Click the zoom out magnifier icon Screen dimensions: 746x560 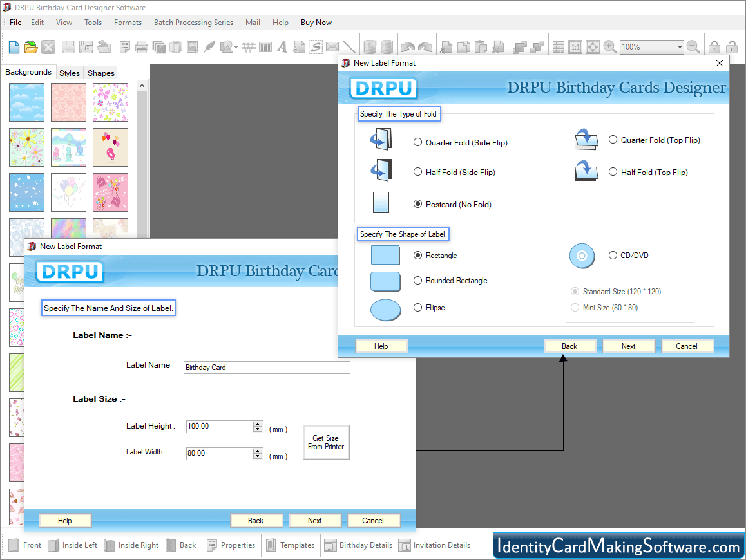(693, 47)
